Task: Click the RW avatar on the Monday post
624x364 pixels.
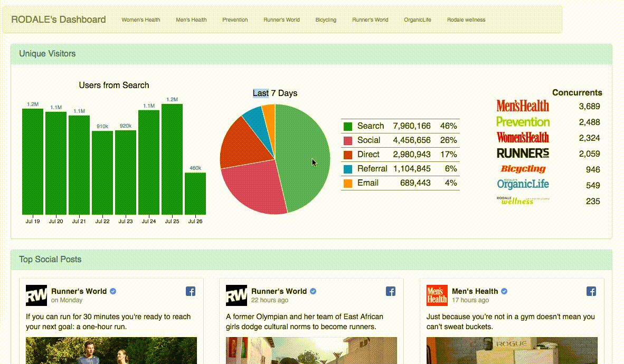Action: (36, 295)
